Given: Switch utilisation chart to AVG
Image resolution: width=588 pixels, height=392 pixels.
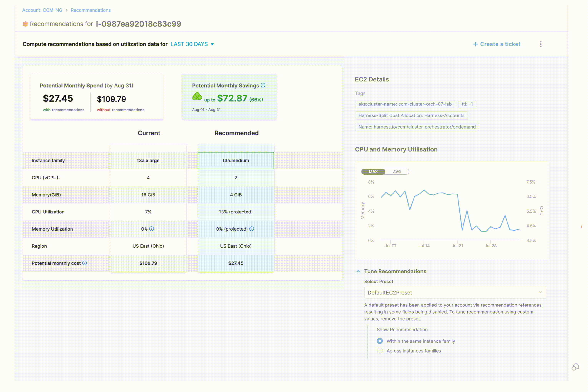Looking at the screenshot, I should 397,171.
